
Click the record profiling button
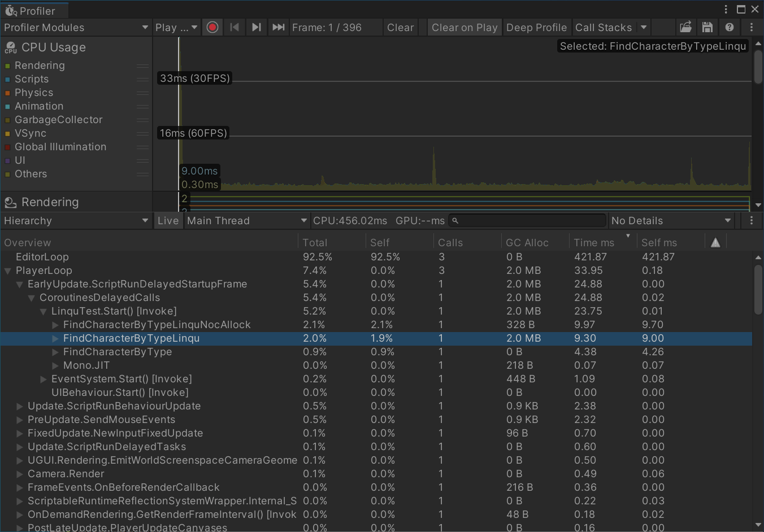212,27
